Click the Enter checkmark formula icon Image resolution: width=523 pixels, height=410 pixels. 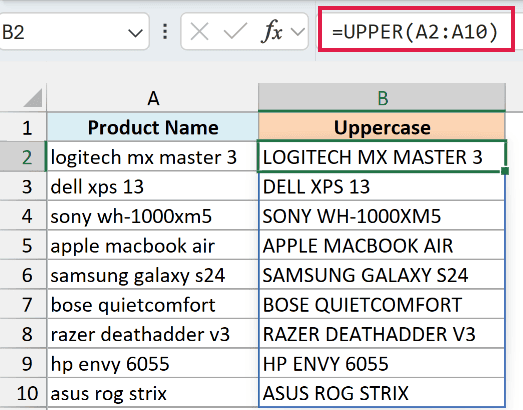(235, 32)
